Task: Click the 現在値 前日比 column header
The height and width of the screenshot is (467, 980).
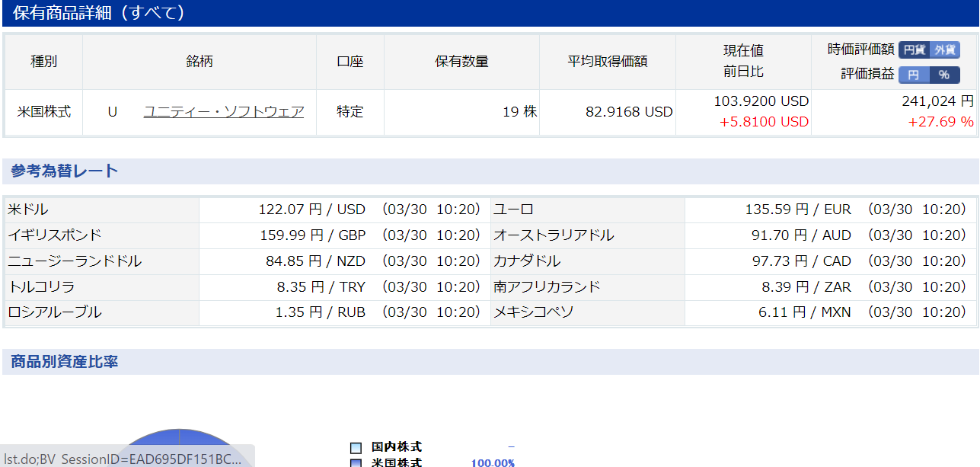Action: pyautogui.click(x=743, y=62)
